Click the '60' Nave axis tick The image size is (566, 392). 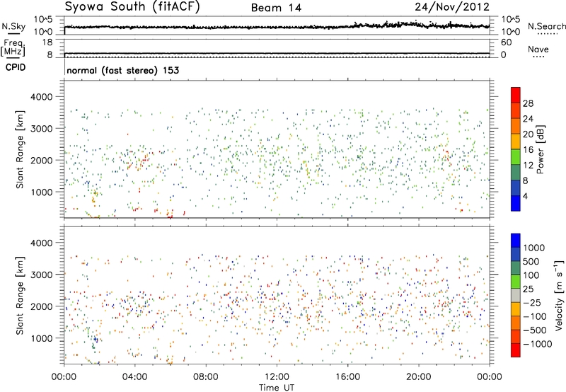[506, 42]
